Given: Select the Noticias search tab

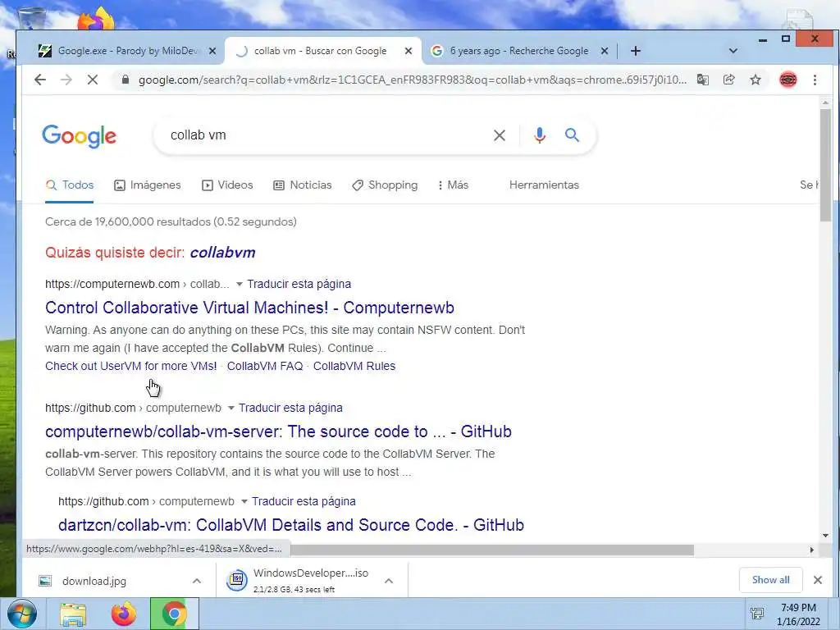Looking at the screenshot, I should 303,185.
